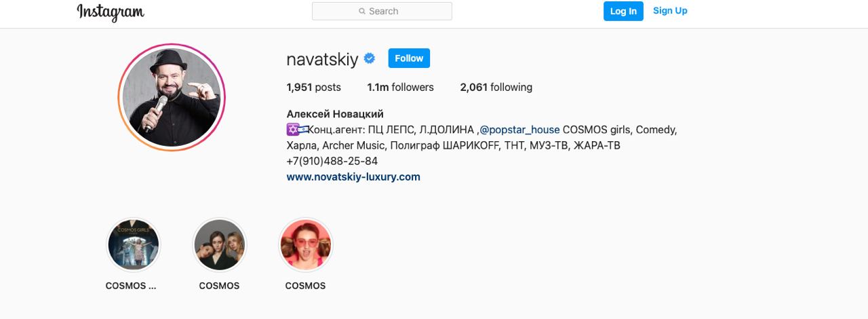Follow the navatskiy account
868x319 pixels.
pos(409,58)
